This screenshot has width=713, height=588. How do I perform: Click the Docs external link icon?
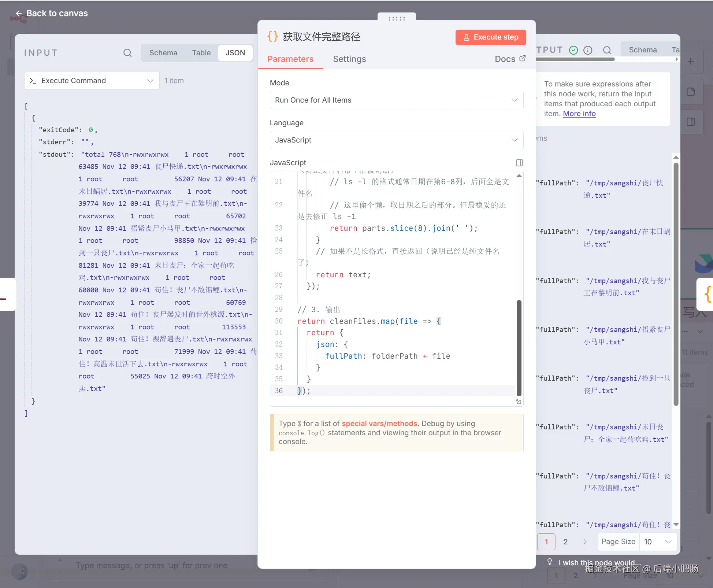tap(523, 58)
